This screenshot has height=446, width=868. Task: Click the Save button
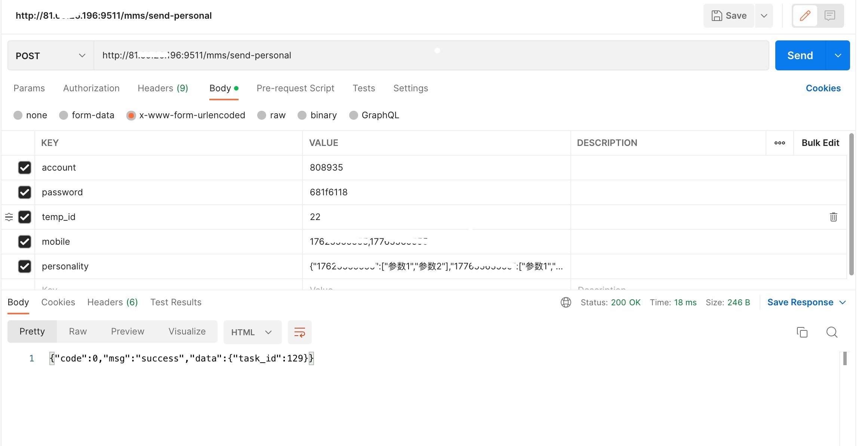click(x=729, y=16)
